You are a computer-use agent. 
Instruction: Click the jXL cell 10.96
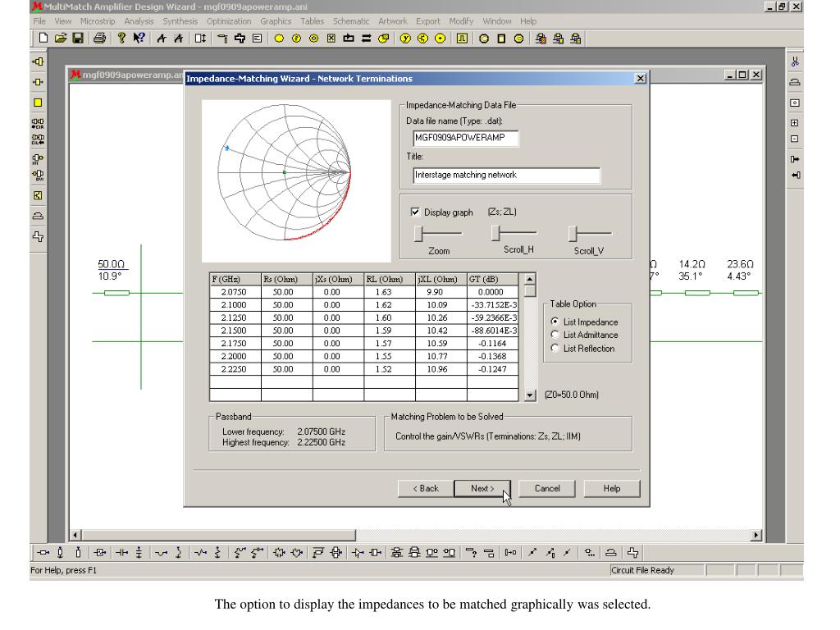click(441, 369)
